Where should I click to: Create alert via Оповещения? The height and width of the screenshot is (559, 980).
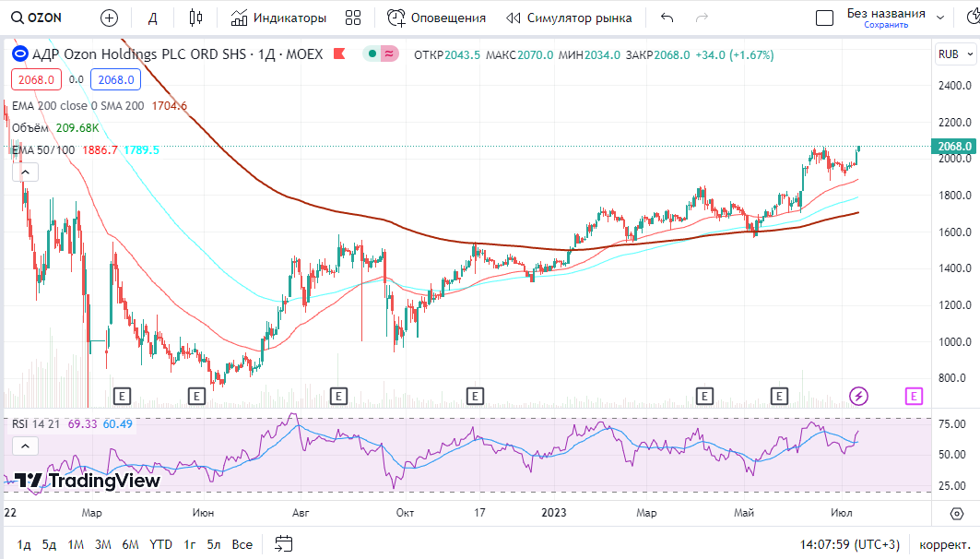pyautogui.click(x=436, y=18)
